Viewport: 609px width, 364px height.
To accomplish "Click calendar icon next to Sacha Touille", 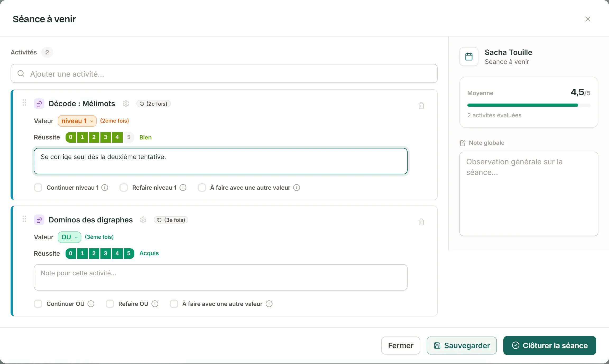I will [x=469, y=57].
